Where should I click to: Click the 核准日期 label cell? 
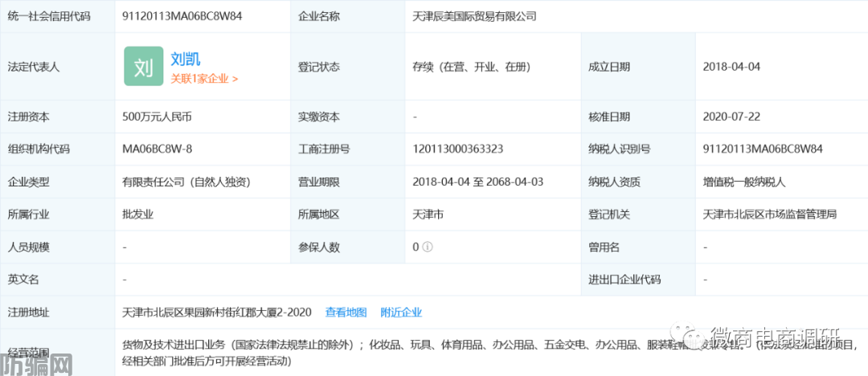638,116
